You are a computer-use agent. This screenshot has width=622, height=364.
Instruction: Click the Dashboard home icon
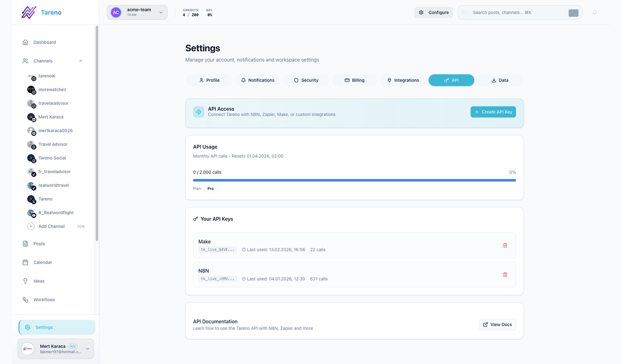coord(25,42)
